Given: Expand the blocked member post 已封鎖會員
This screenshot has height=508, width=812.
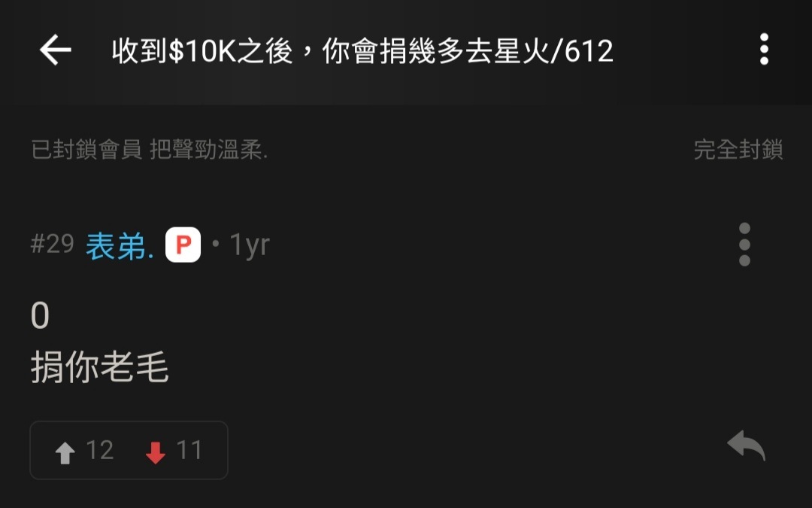Looking at the screenshot, I should [86, 150].
